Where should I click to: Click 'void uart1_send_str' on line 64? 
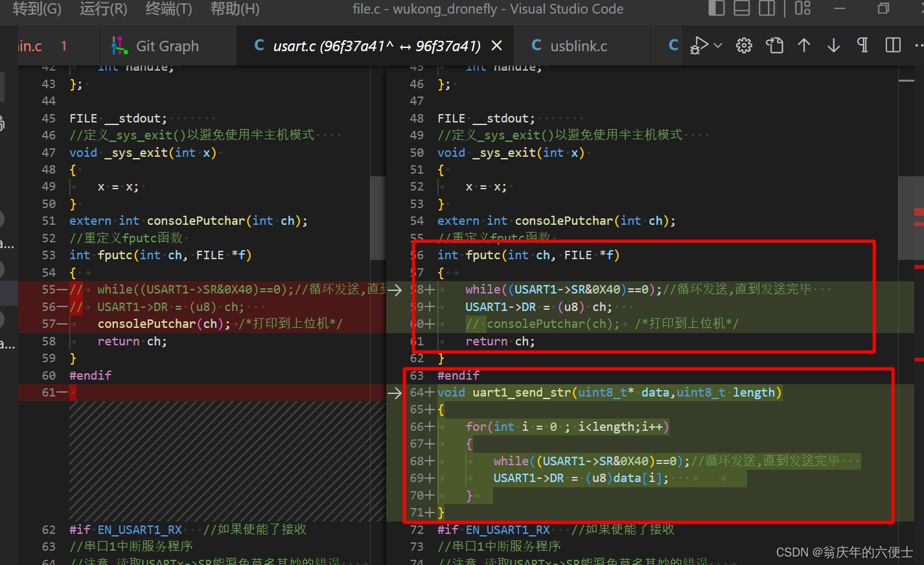click(x=504, y=393)
